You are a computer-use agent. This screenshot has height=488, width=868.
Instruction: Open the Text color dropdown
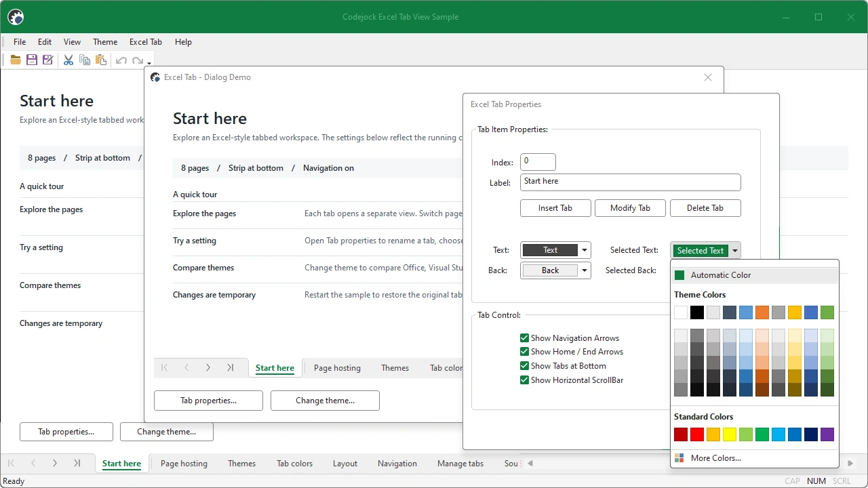coord(584,250)
